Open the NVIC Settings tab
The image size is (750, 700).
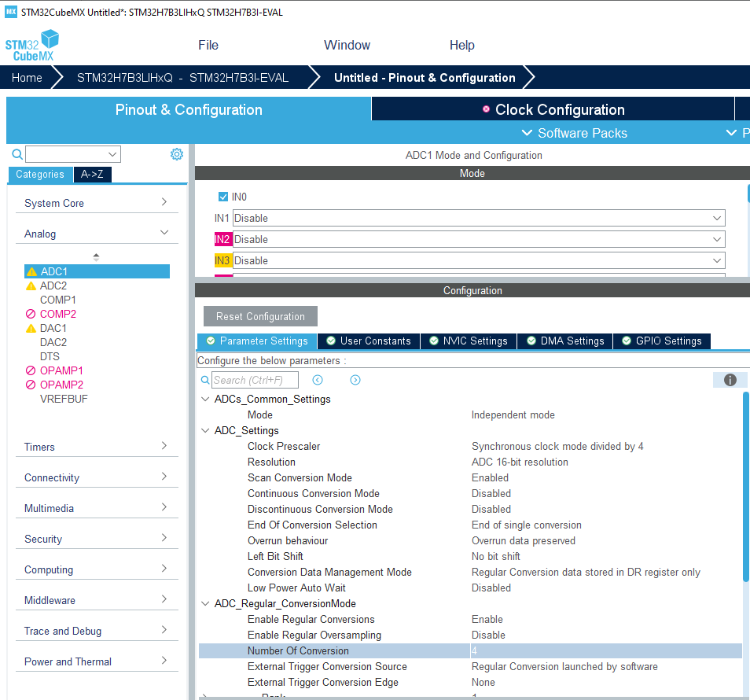(469, 341)
